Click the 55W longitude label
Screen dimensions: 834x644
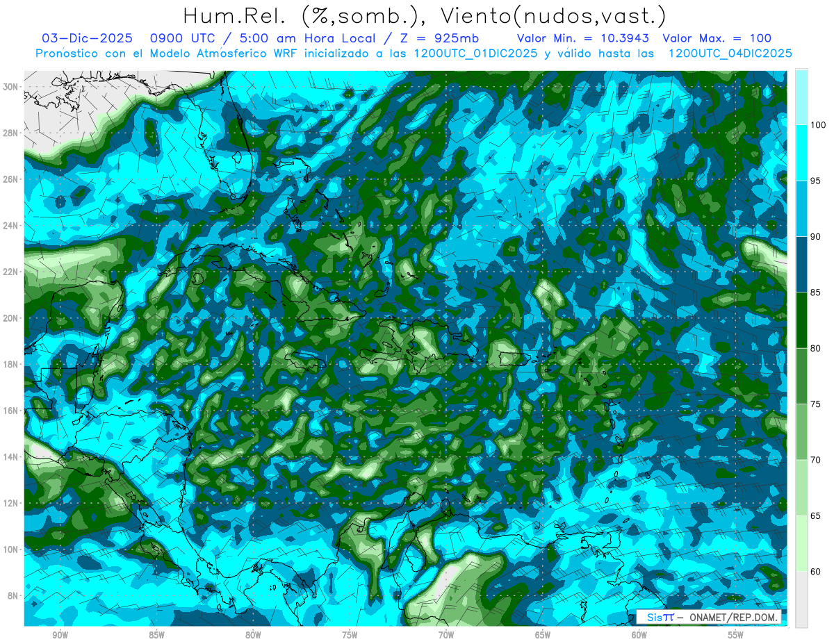(736, 635)
